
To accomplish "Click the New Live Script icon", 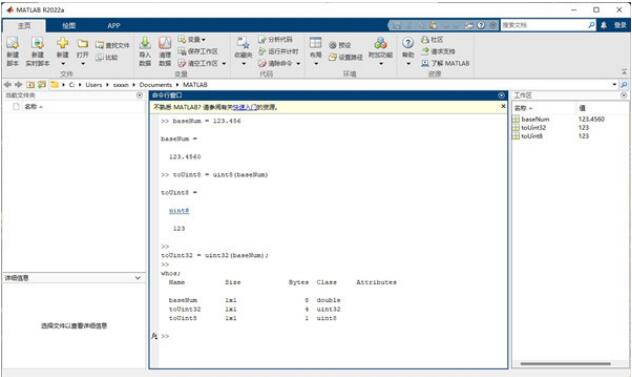I will [x=37, y=43].
